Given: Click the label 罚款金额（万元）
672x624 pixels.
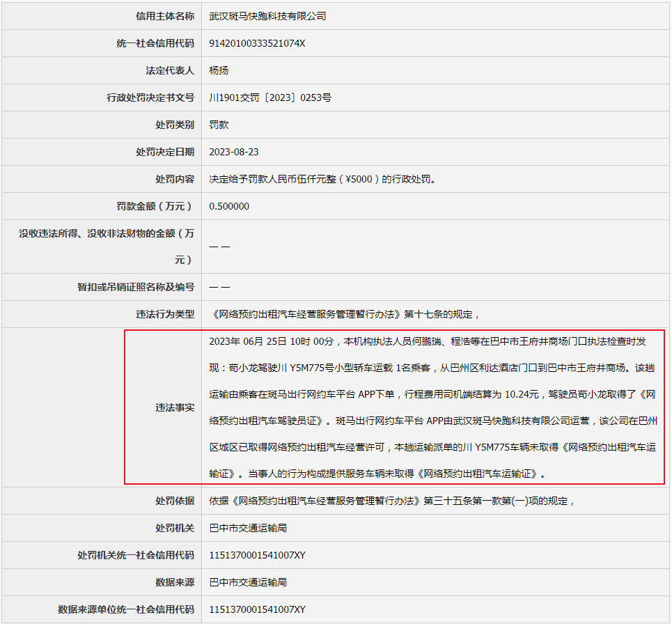Looking at the screenshot, I should [x=155, y=206].
